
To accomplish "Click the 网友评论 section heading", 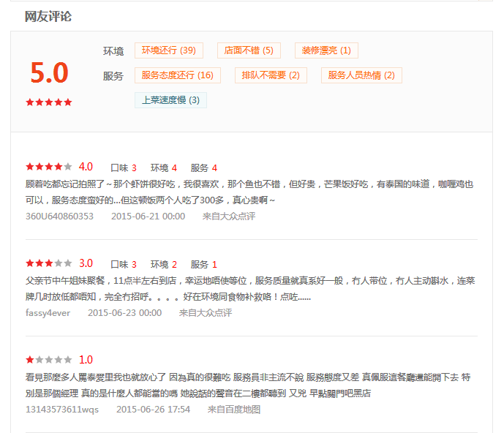I will tap(48, 16).
